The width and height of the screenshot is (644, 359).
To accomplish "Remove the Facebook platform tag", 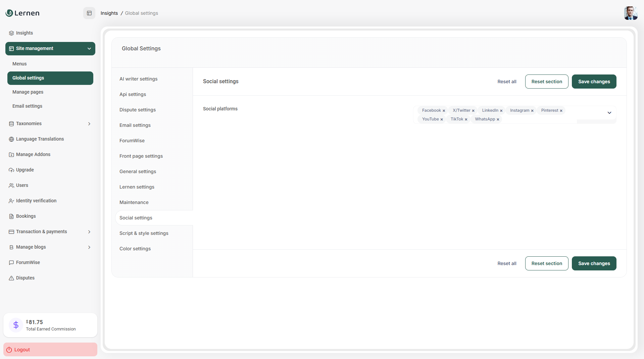I will pyautogui.click(x=444, y=111).
